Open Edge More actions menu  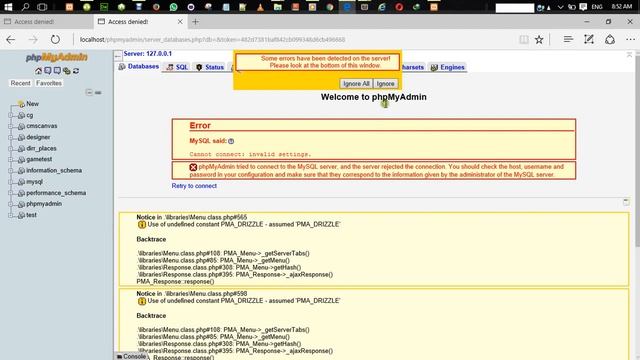[631, 39]
